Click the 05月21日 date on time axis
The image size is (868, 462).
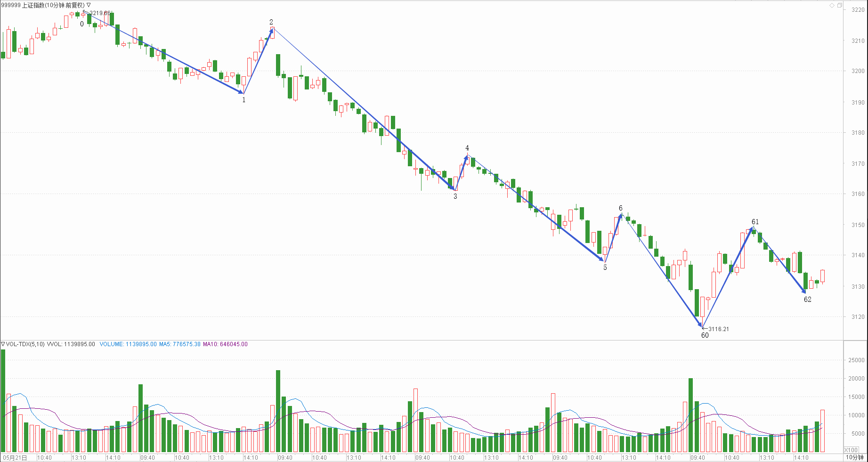coord(15,457)
